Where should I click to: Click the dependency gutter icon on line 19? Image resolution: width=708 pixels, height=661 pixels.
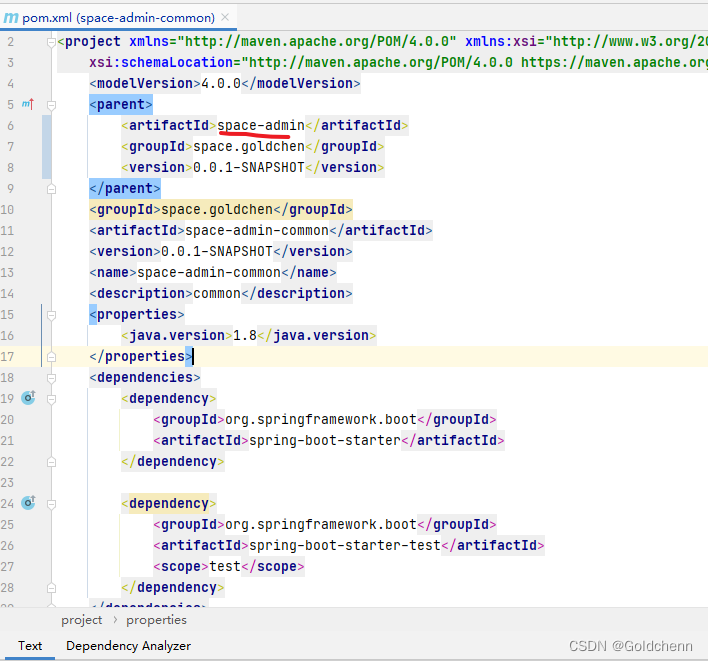click(x=28, y=398)
